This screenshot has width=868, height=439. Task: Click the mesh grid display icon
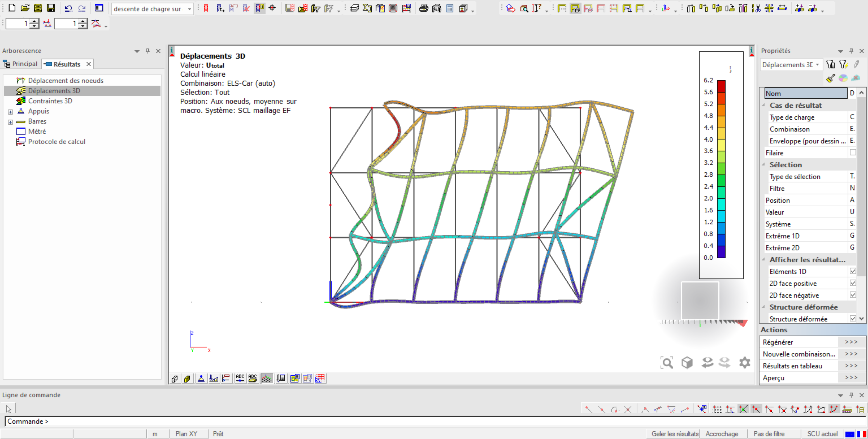(x=320, y=378)
